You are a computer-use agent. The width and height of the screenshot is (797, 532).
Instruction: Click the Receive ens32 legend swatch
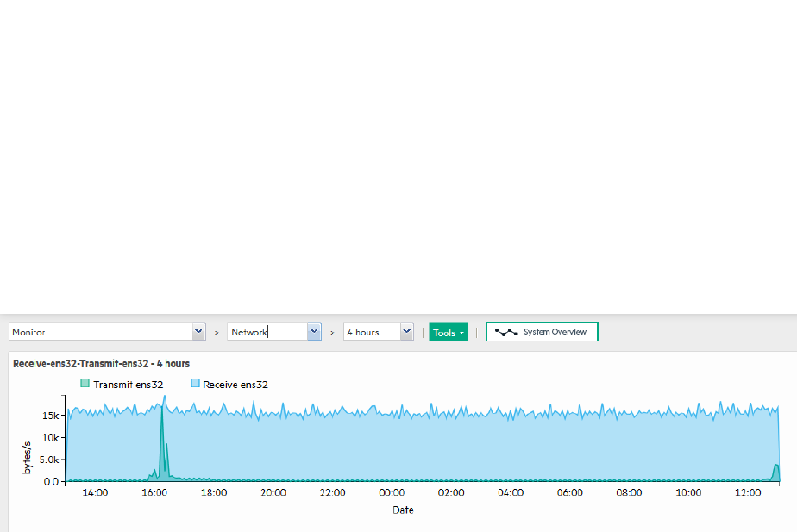pyautogui.click(x=195, y=384)
